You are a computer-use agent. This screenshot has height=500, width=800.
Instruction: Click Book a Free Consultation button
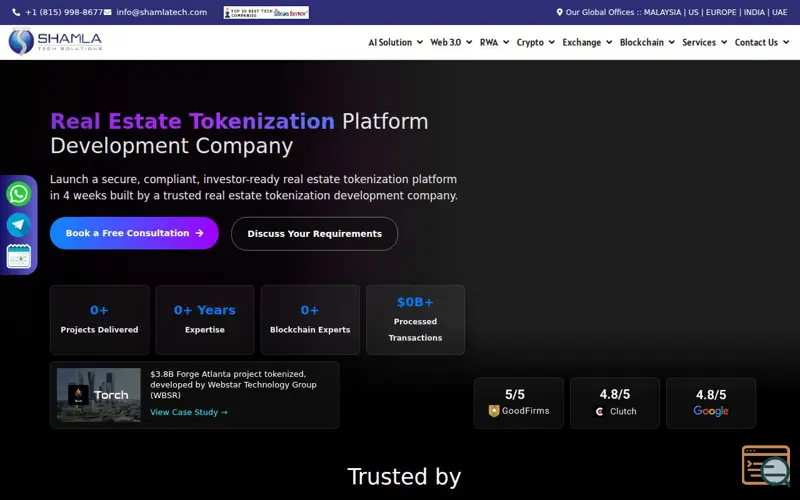pos(134,233)
